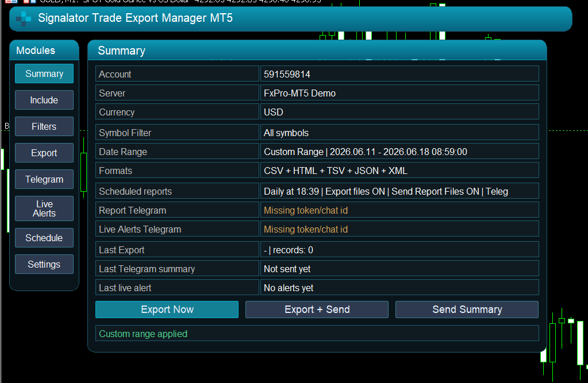
Task: Click the Last live alert row label
Action: 178,288
